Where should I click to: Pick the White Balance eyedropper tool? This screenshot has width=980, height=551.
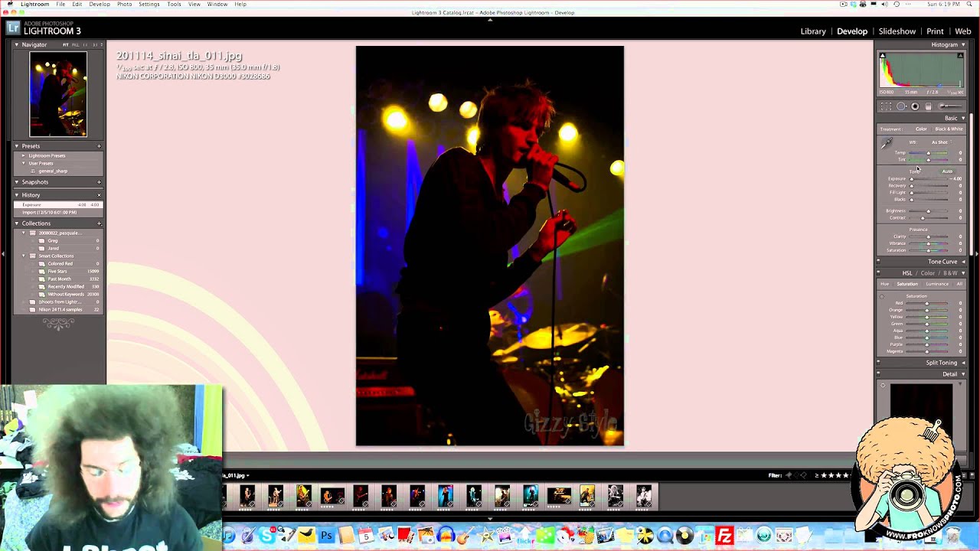click(x=887, y=143)
